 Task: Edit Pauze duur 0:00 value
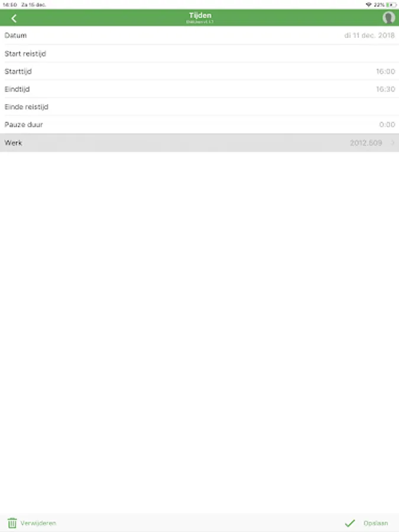[x=387, y=125]
